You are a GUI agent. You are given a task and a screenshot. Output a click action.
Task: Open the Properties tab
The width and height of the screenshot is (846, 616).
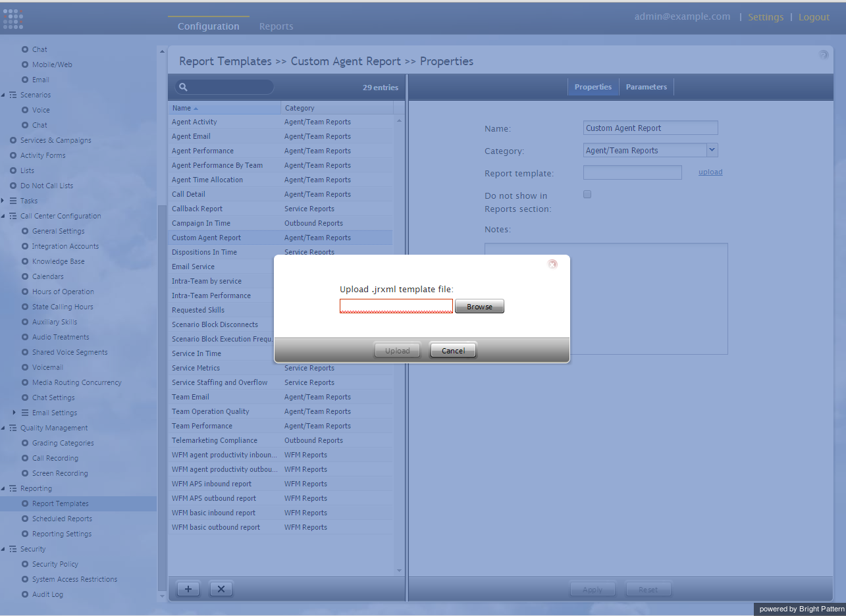593,87
